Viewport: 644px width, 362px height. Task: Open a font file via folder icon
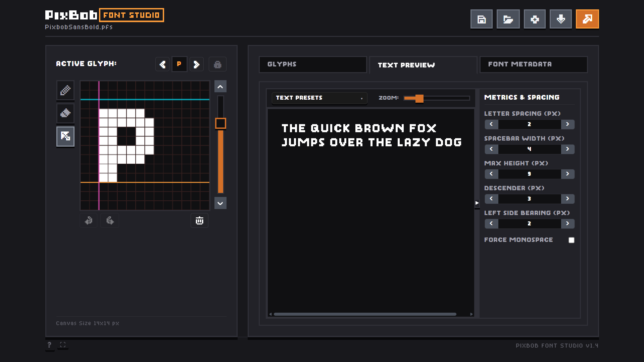tap(508, 19)
